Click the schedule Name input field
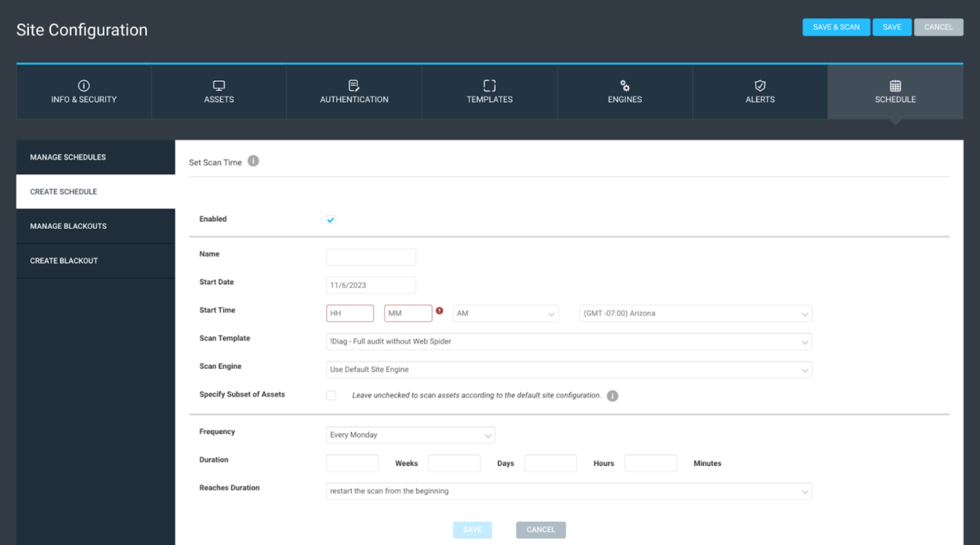 [x=371, y=257]
